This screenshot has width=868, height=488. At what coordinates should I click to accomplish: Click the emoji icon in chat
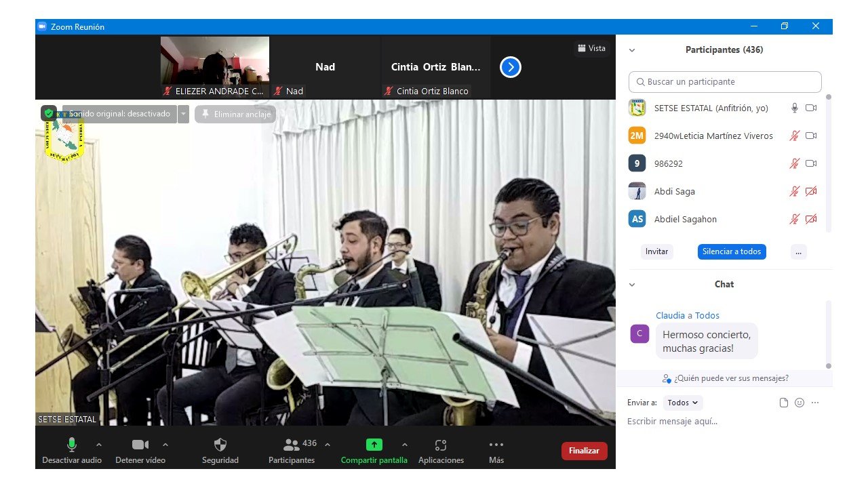coord(800,403)
